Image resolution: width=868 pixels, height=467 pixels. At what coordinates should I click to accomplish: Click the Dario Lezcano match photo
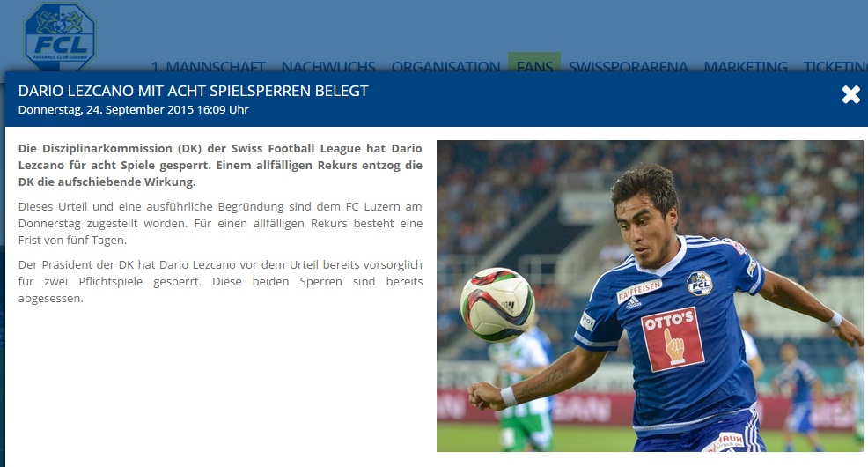[650, 296]
